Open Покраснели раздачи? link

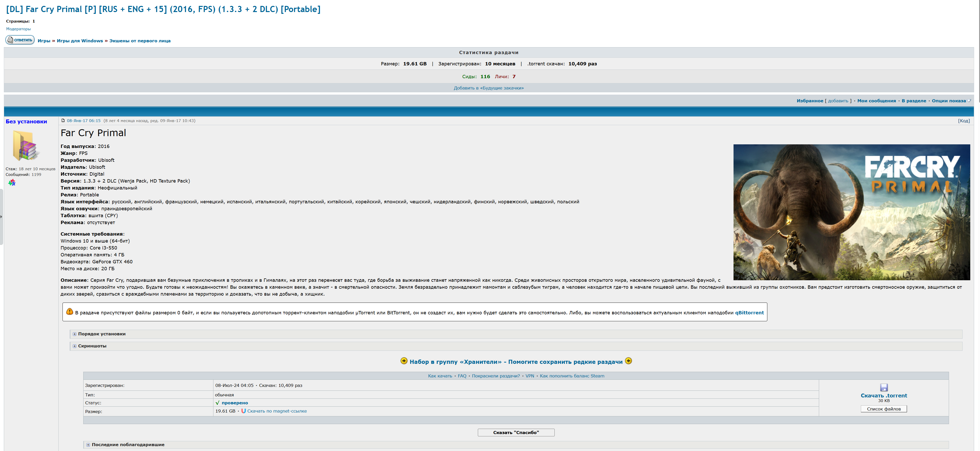click(496, 376)
